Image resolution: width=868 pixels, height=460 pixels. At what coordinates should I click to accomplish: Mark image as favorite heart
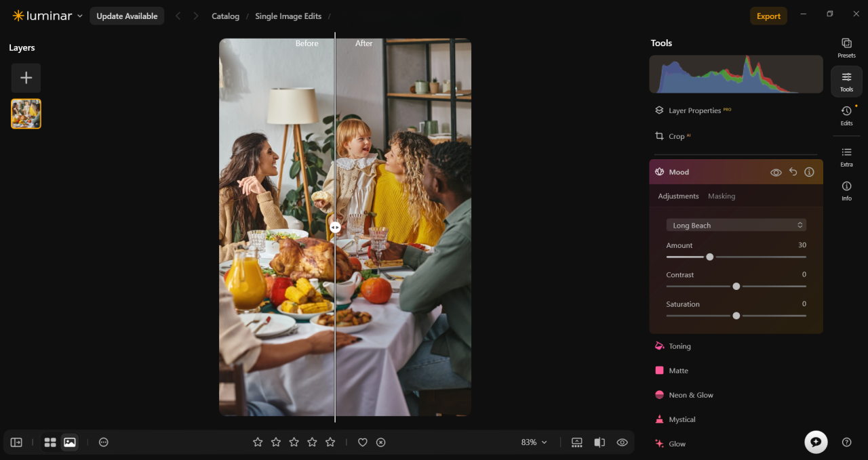tap(363, 442)
